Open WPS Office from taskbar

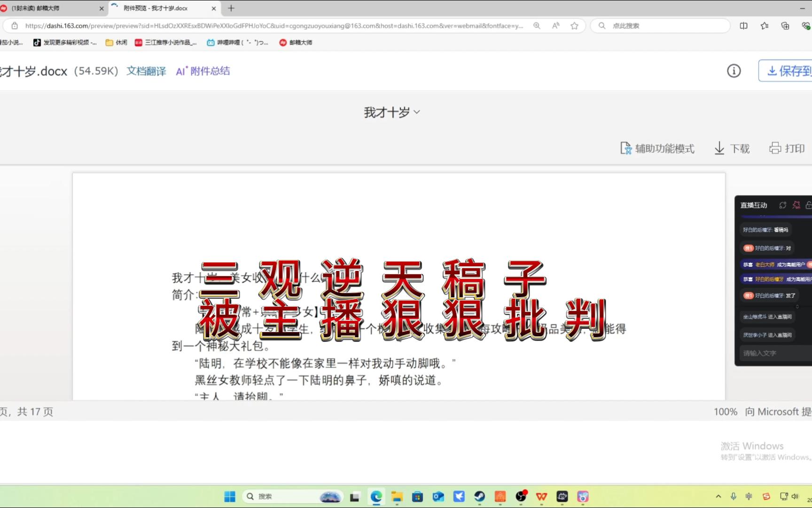click(542, 497)
